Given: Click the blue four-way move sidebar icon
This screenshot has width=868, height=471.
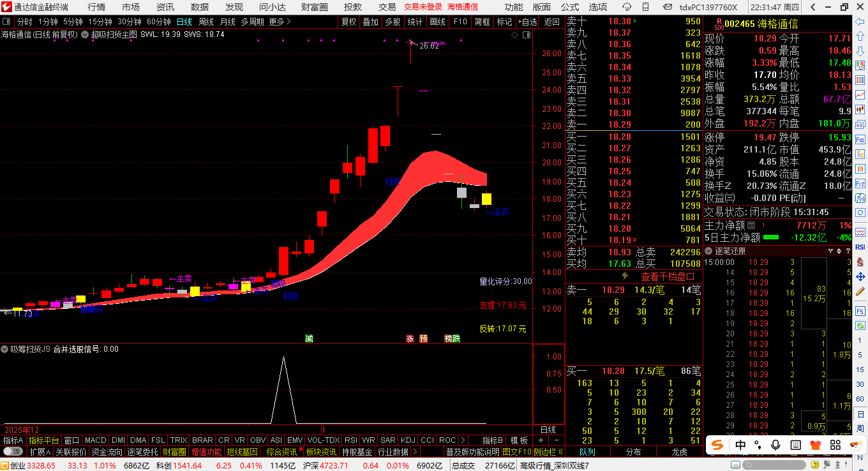Looking at the screenshot, I should click(860, 276).
